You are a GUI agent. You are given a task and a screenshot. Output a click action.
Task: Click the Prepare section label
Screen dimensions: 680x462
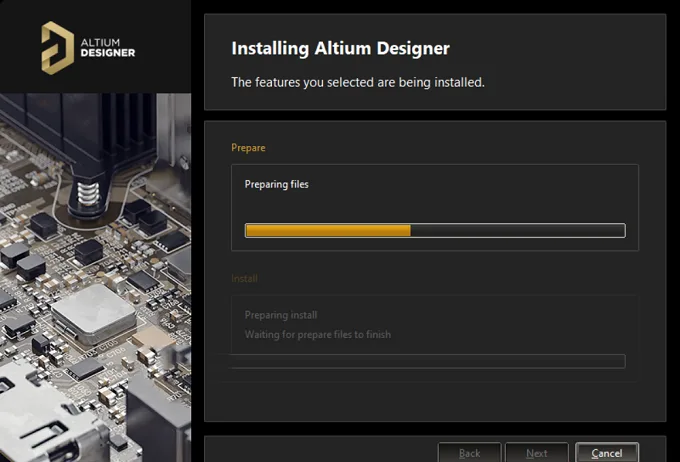pyautogui.click(x=248, y=147)
